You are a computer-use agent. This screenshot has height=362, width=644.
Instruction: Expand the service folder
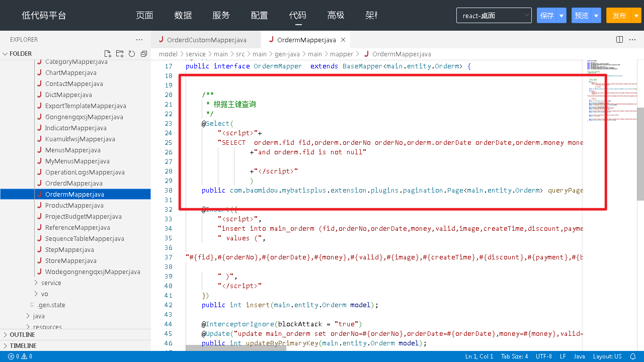[51, 283]
